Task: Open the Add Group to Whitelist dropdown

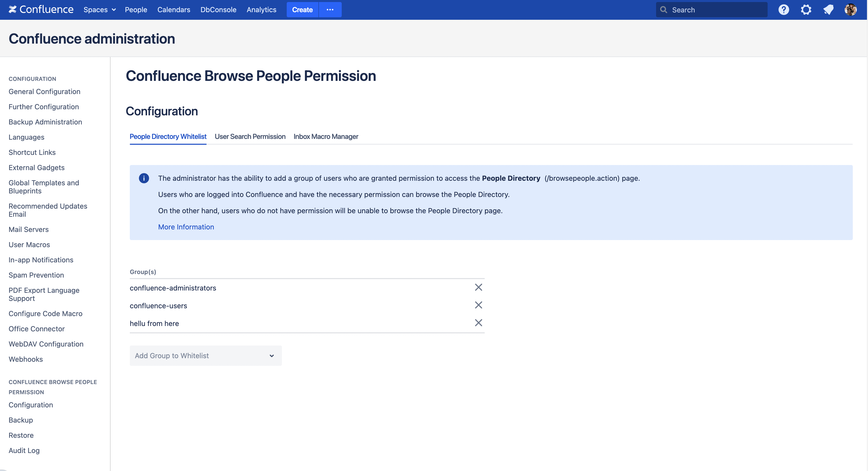Action: click(206, 355)
